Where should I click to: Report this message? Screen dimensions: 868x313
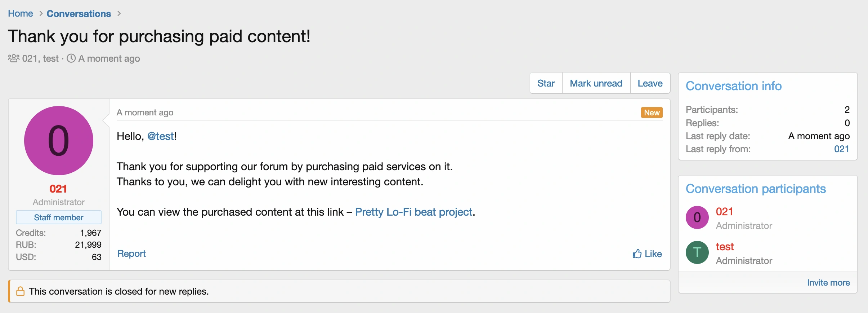tap(131, 254)
